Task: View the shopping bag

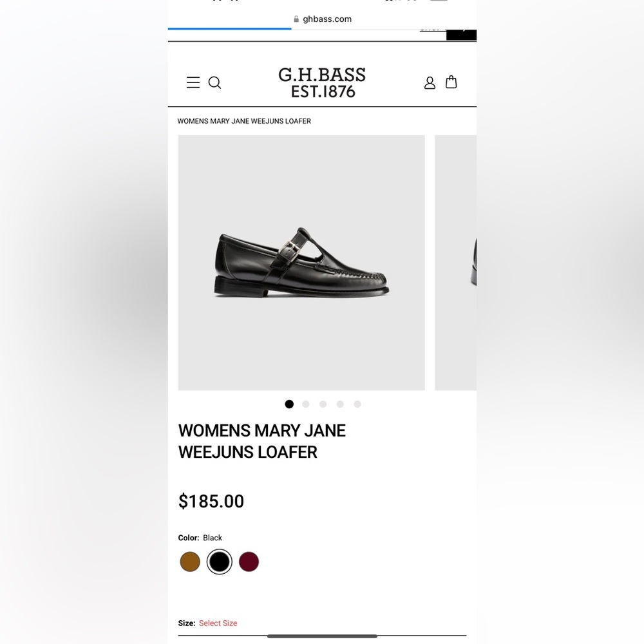Action: tap(451, 82)
